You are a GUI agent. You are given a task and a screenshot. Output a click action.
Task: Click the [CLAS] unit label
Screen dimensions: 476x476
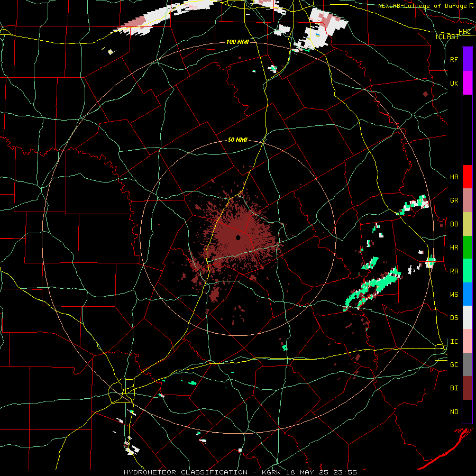coord(447,36)
